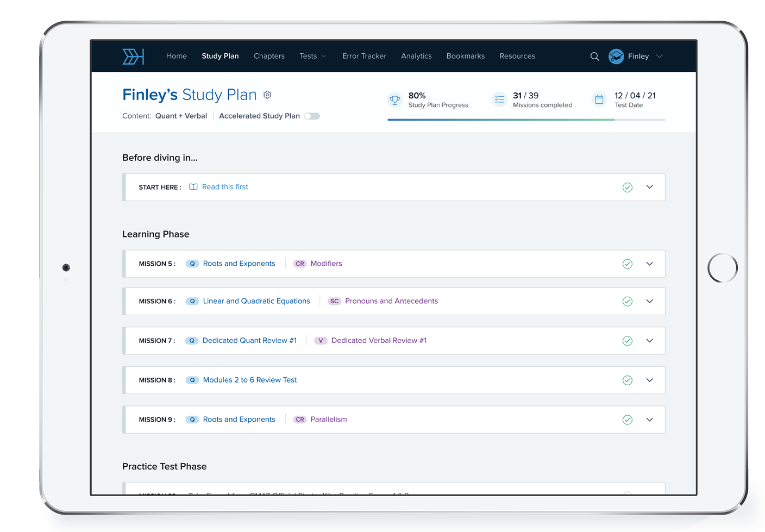Image resolution: width=765 pixels, height=532 pixels.
Task: Click the test date calendar icon
Action: (x=599, y=100)
